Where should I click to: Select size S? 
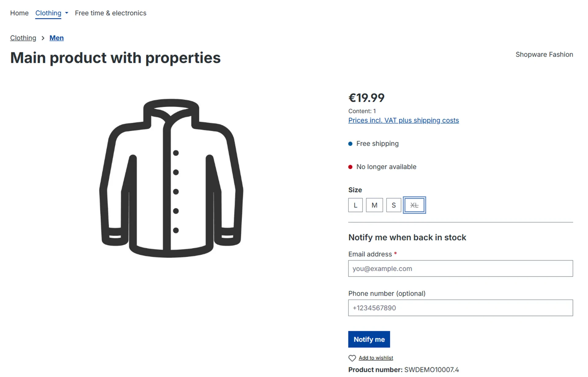[x=394, y=205]
